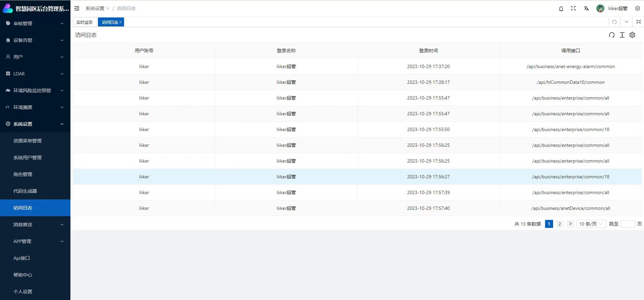Change table density with column height icon
This screenshot has height=300, width=644.
(x=622, y=35)
